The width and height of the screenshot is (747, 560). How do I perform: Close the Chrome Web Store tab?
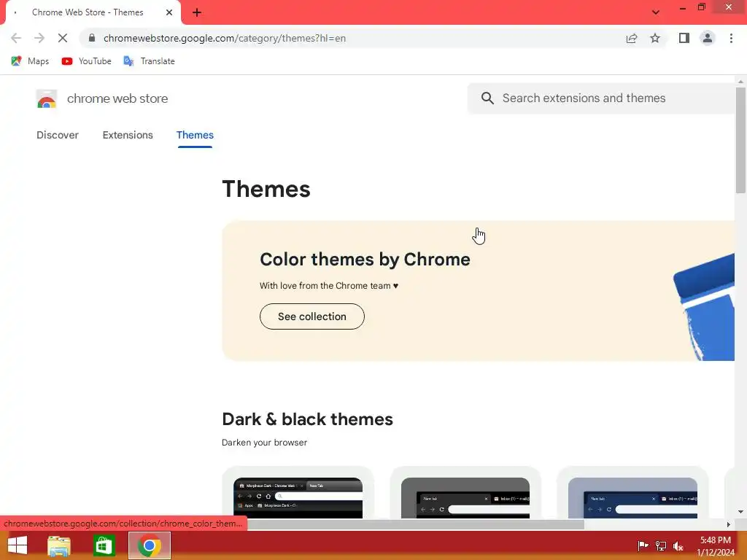click(x=169, y=12)
